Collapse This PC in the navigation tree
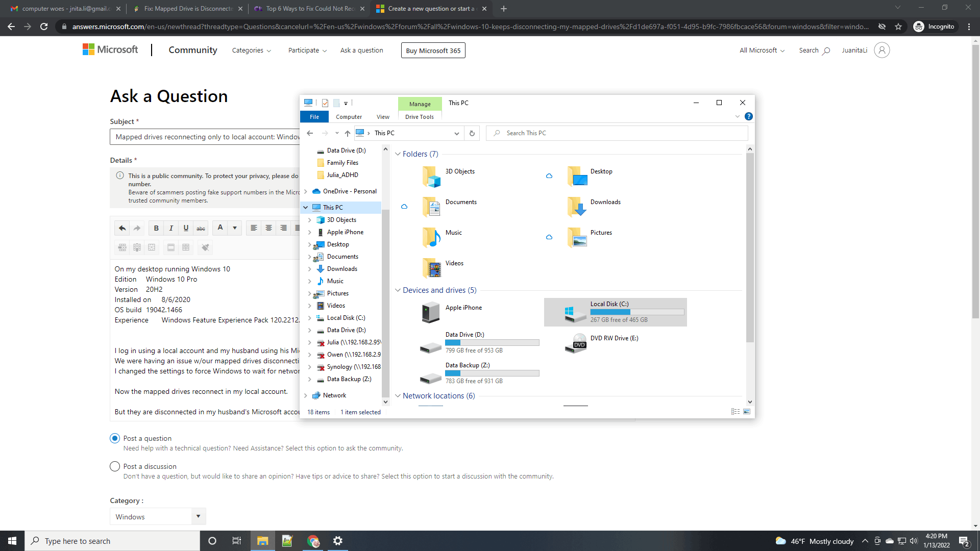980x551 pixels. (x=306, y=207)
